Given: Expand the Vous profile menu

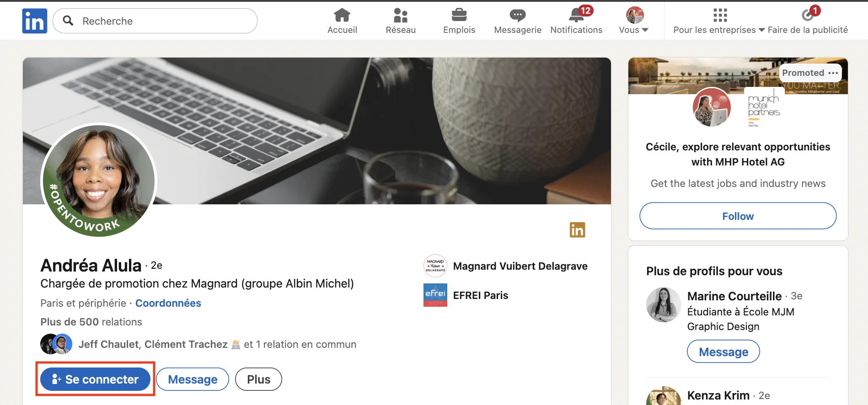Looking at the screenshot, I should click(634, 21).
